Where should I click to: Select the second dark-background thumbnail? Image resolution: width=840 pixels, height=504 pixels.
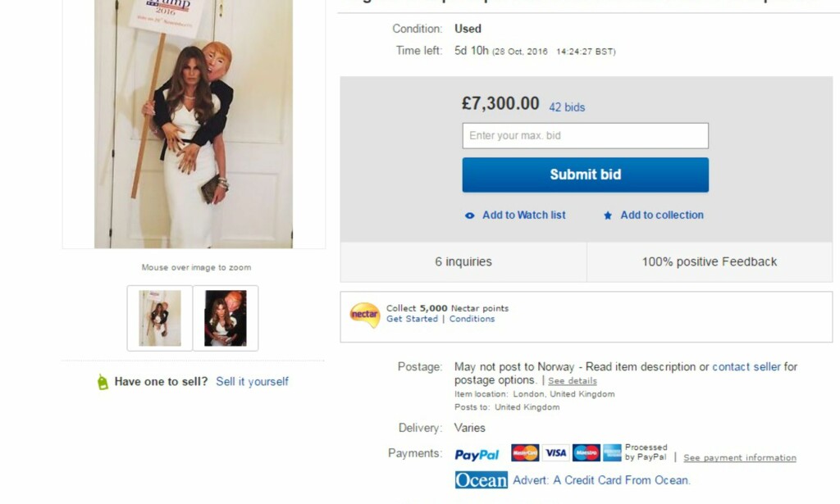[x=226, y=318]
